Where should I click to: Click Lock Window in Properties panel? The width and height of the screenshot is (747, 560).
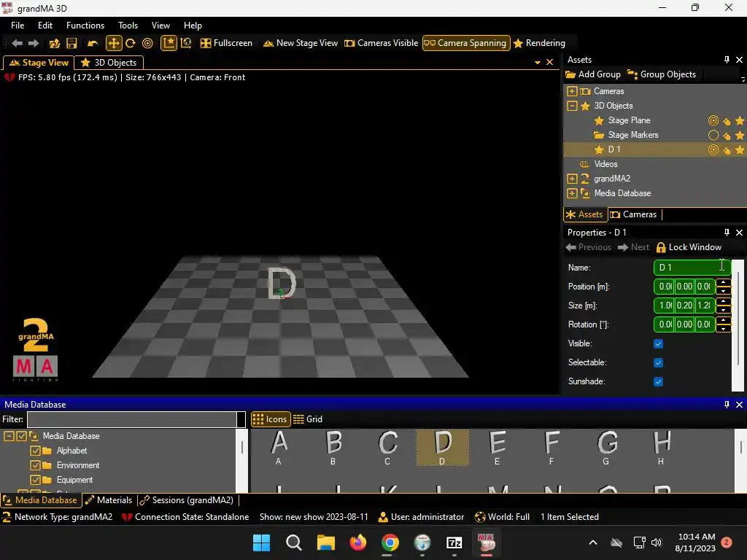coord(689,248)
